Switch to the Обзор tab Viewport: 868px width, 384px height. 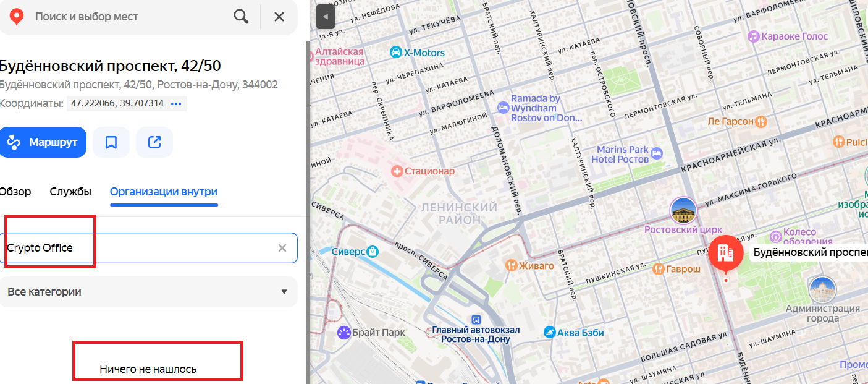15,192
